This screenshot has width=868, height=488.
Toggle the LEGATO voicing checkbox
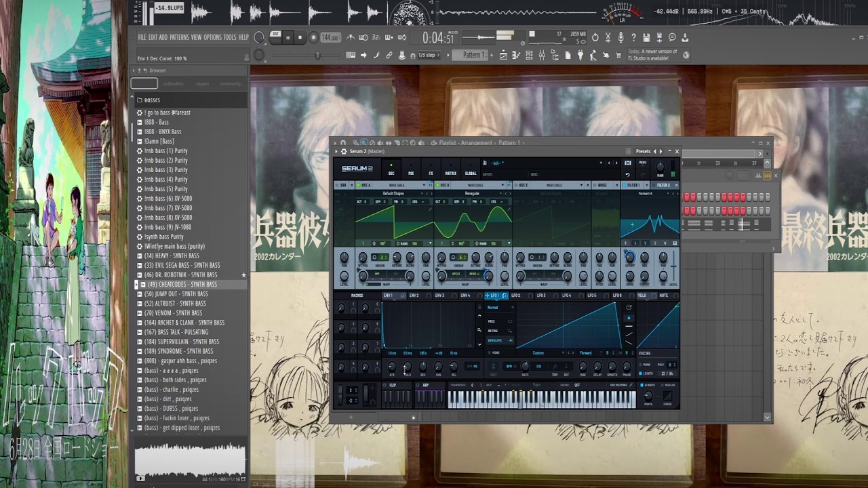640,373
